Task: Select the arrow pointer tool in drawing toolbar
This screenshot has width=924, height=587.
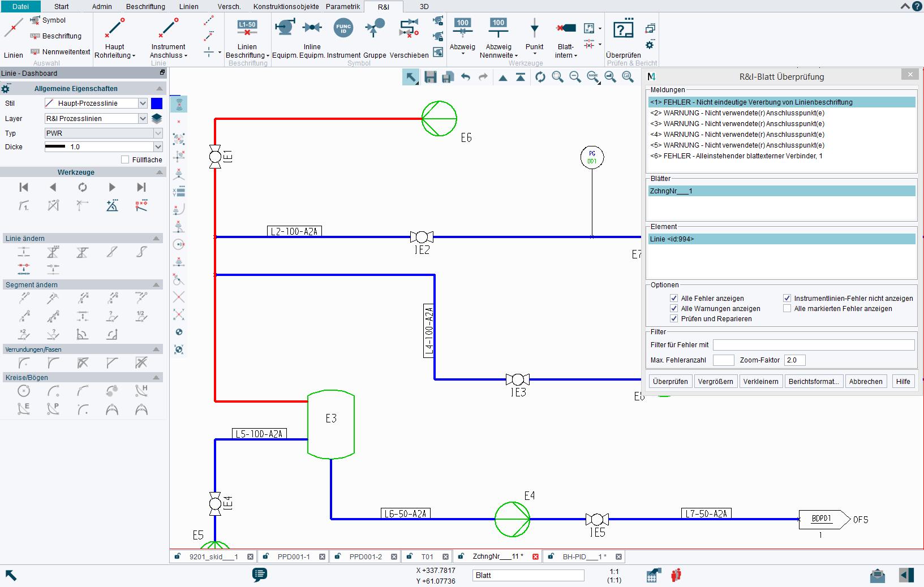Action: click(411, 77)
